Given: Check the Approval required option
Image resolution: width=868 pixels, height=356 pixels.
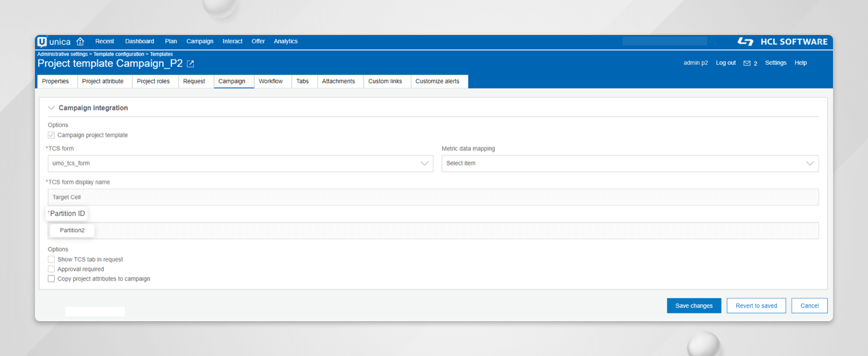Looking at the screenshot, I should (x=51, y=269).
